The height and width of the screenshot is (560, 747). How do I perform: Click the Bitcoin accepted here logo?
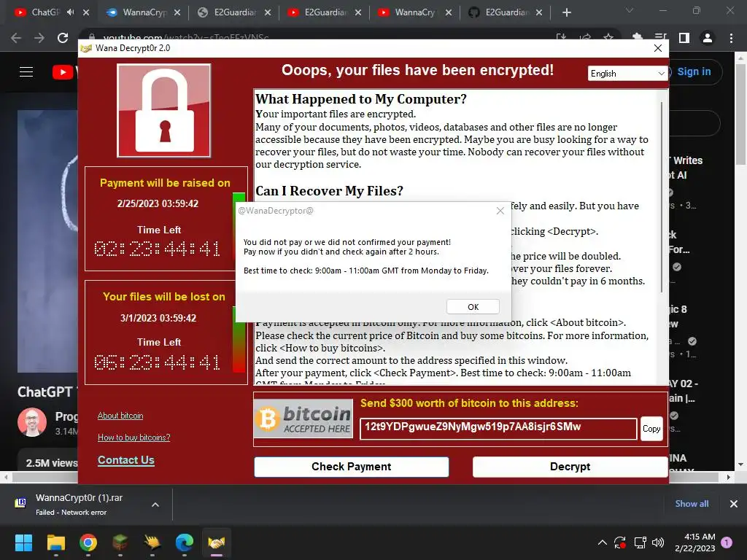tap(303, 419)
